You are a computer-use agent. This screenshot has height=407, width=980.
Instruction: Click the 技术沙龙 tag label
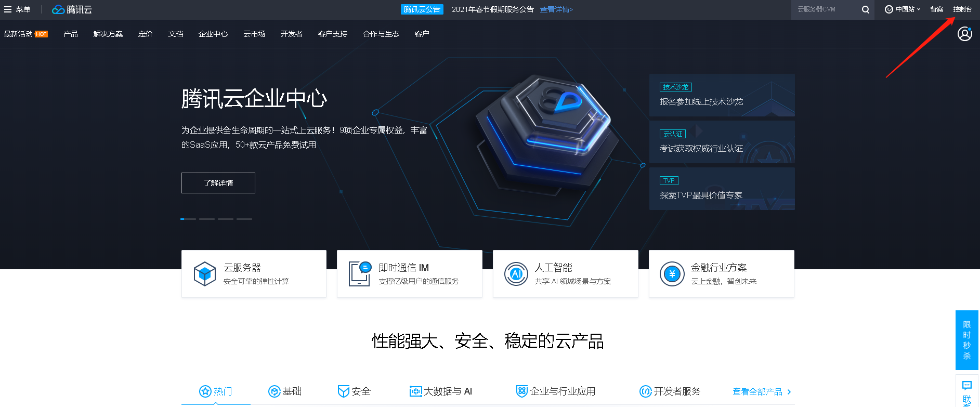click(x=676, y=87)
